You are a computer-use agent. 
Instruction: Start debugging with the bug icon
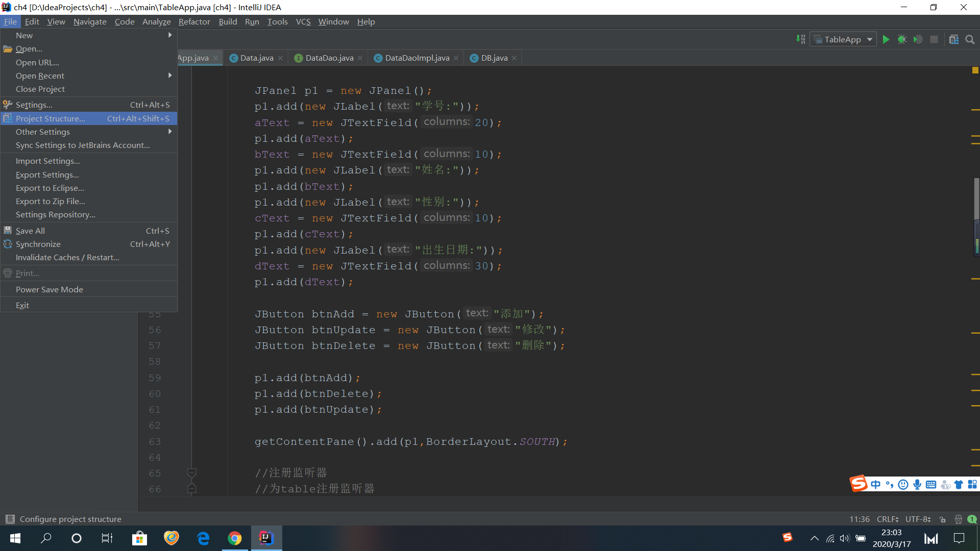pos(902,39)
